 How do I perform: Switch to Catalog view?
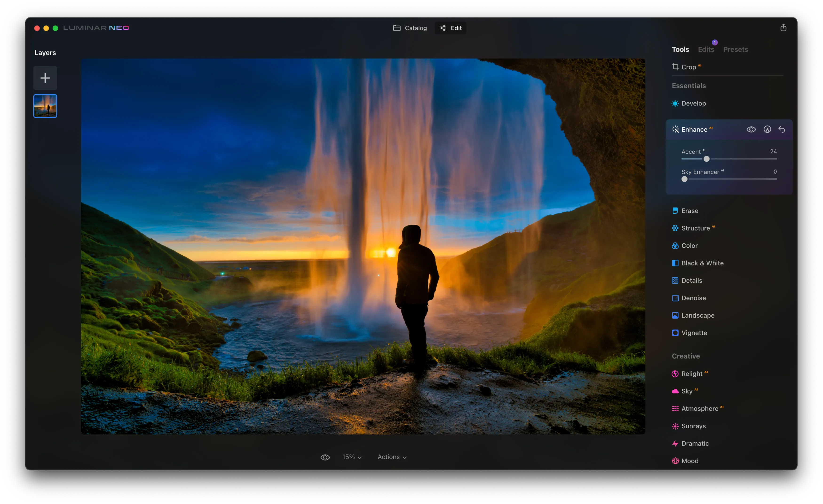409,28
